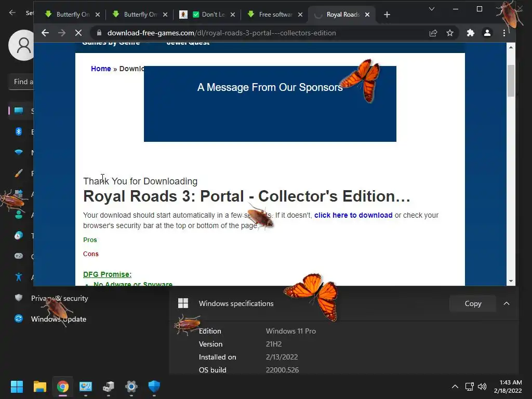The height and width of the screenshot is (399, 532).
Task: Copy the Windows specifications in Settings
Action: click(x=473, y=303)
